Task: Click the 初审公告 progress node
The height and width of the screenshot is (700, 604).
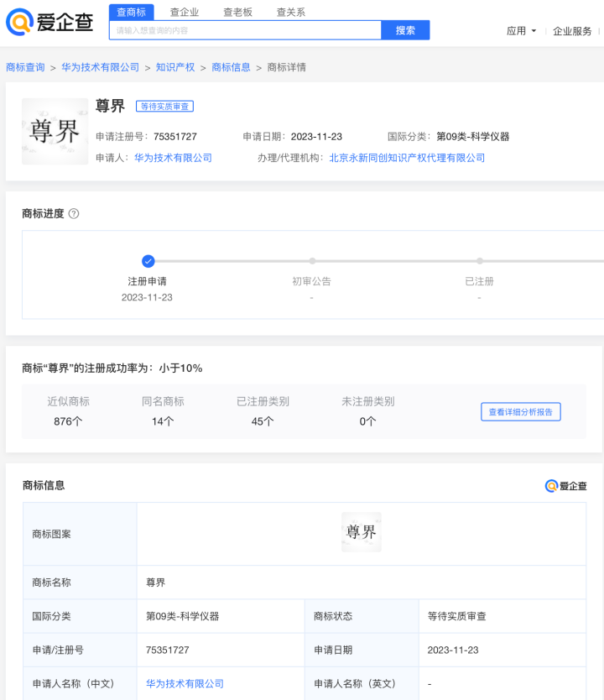Action: [312, 261]
